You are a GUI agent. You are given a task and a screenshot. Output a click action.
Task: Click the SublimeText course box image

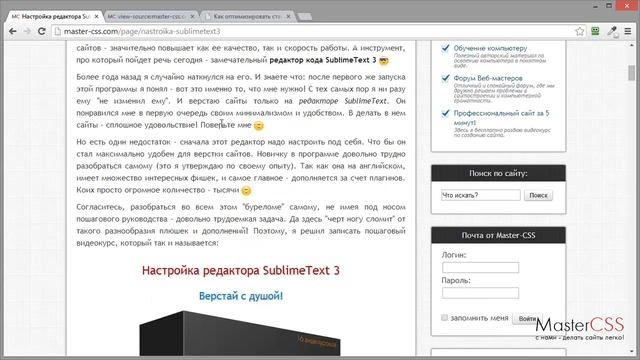coord(240,333)
